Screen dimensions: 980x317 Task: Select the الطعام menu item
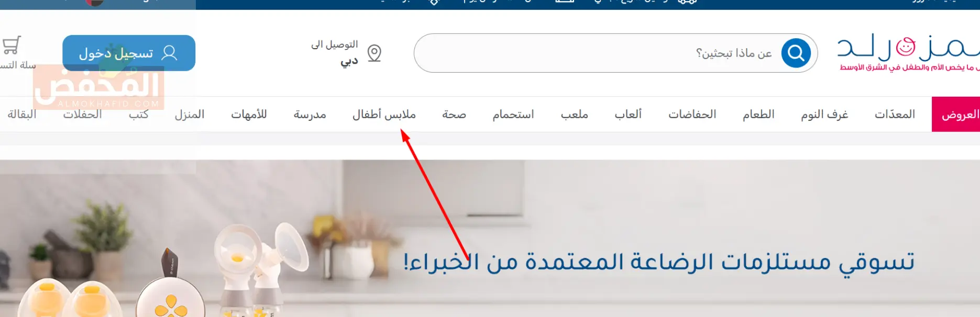758,114
